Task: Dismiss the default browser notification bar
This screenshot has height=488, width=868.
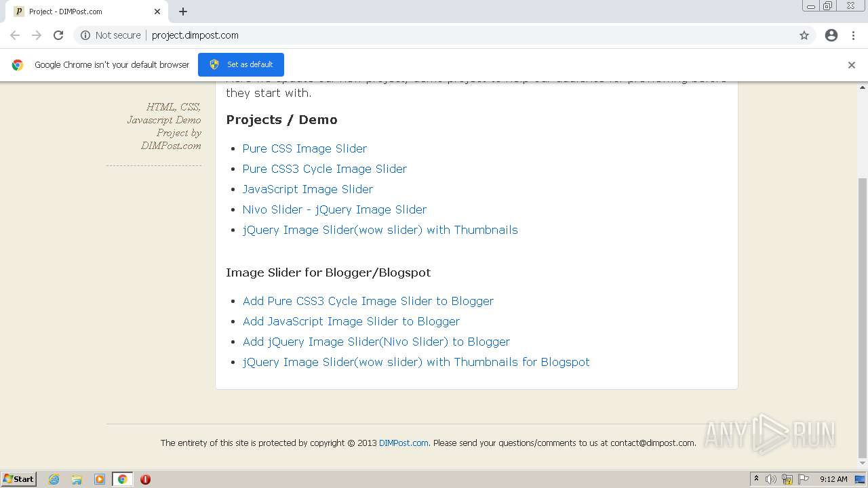Action: (852, 65)
